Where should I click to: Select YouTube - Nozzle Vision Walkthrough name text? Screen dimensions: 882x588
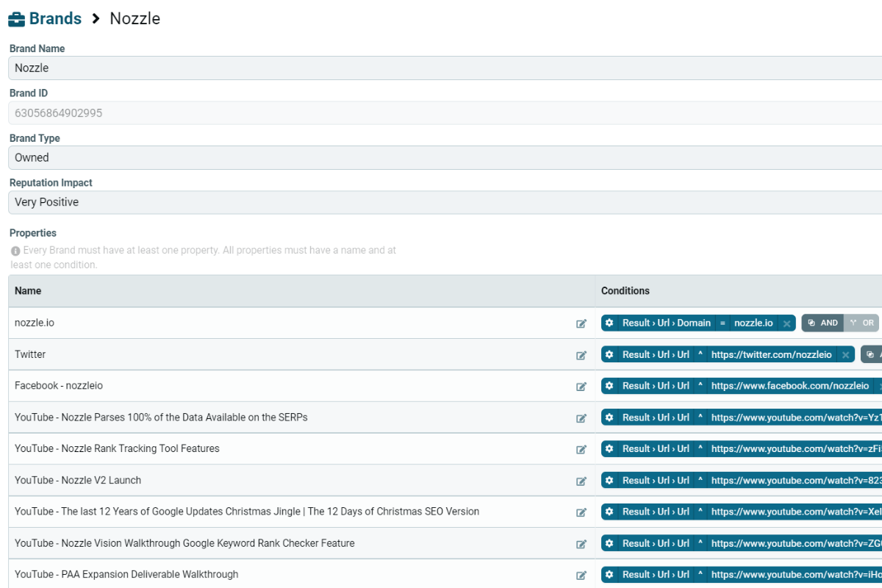click(184, 543)
